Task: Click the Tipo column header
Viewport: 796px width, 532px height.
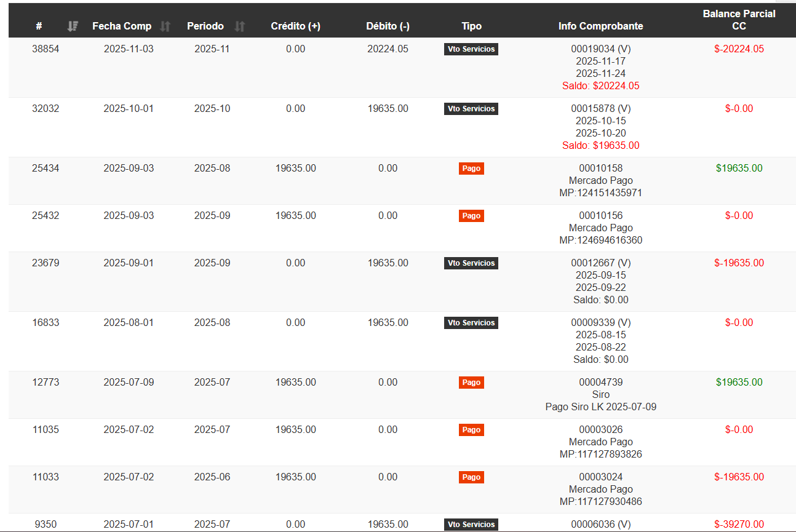Action: click(x=471, y=26)
